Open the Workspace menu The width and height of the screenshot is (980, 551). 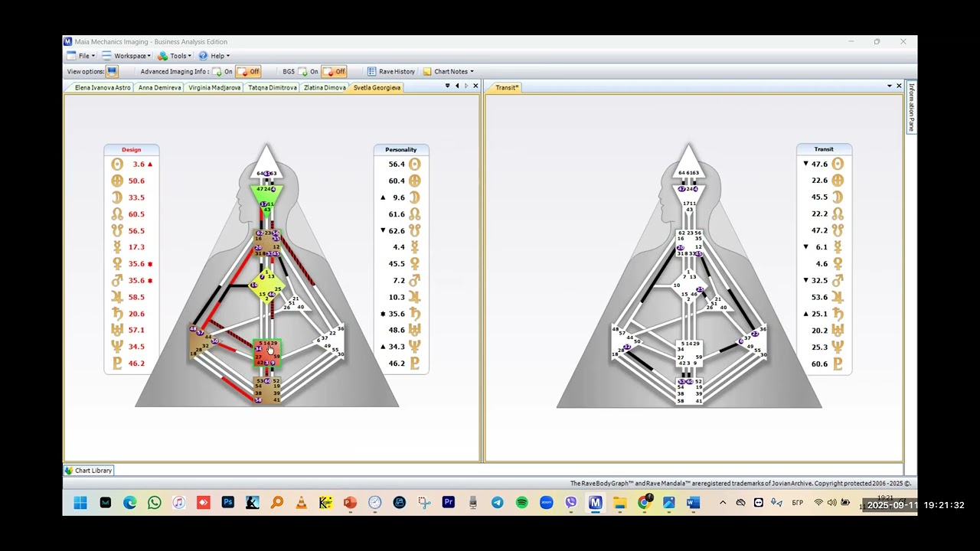click(x=126, y=56)
